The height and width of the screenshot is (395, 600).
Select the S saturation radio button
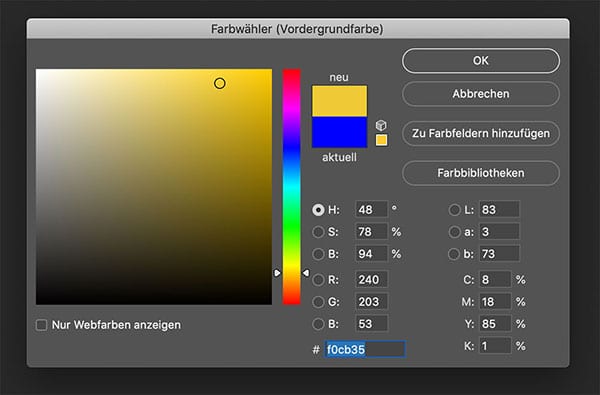click(x=318, y=232)
